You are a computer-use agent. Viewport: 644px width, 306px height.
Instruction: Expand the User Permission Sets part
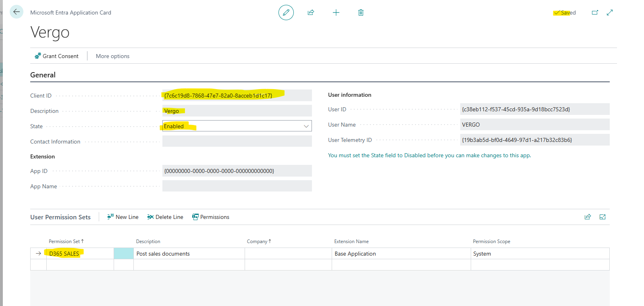pos(602,217)
